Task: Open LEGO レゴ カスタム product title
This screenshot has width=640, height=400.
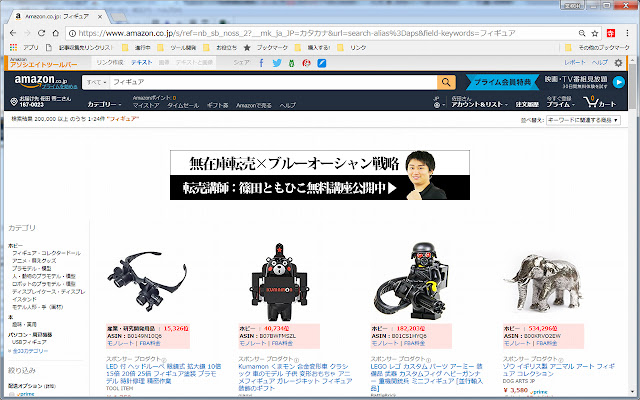Action: pos(427,377)
